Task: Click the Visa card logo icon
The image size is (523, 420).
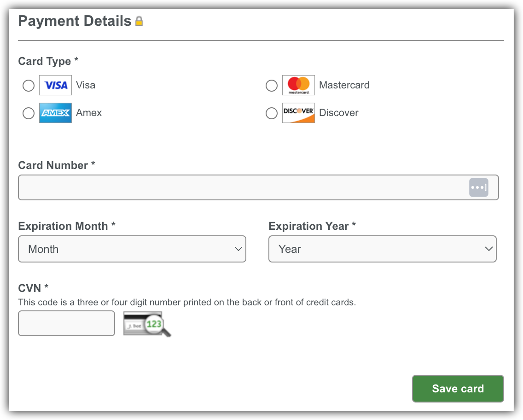Action: [x=55, y=85]
